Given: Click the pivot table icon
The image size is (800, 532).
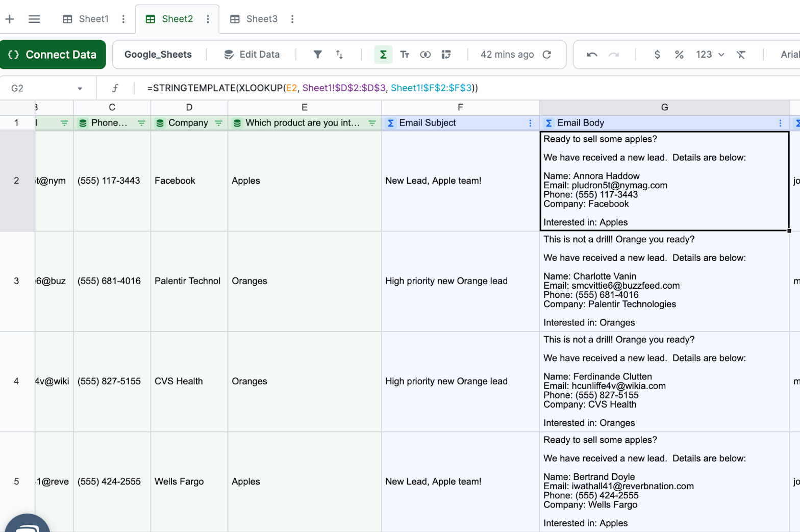Looking at the screenshot, I should 446,55.
